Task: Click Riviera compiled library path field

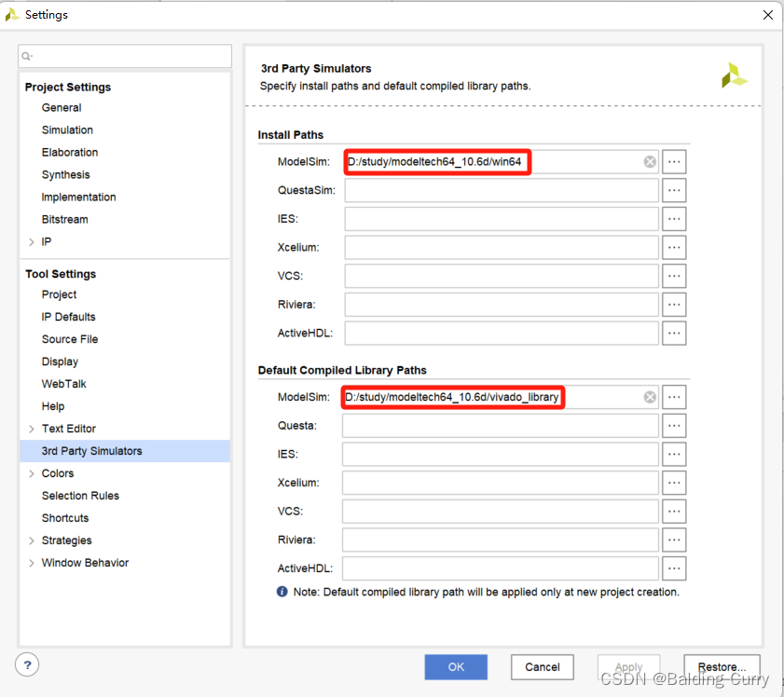Action: [501, 540]
